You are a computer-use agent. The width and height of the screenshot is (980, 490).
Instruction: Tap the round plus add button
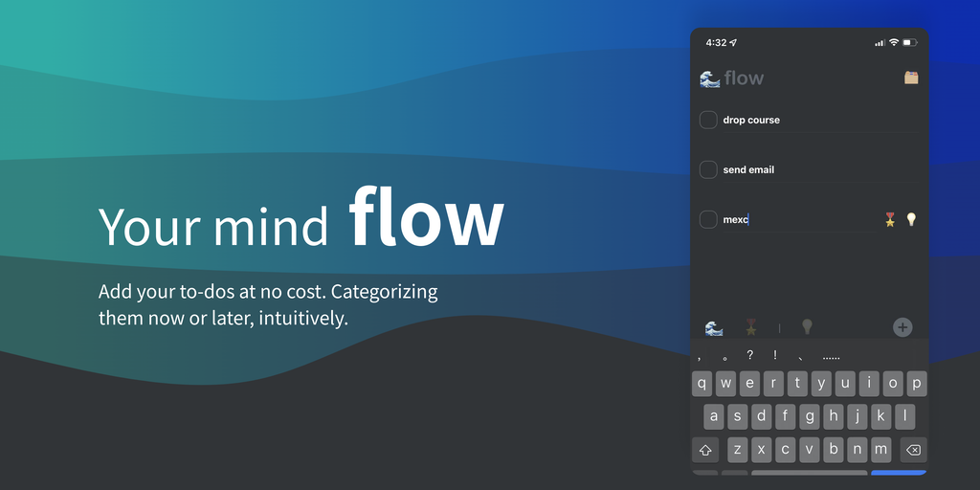[x=902, y=327]
